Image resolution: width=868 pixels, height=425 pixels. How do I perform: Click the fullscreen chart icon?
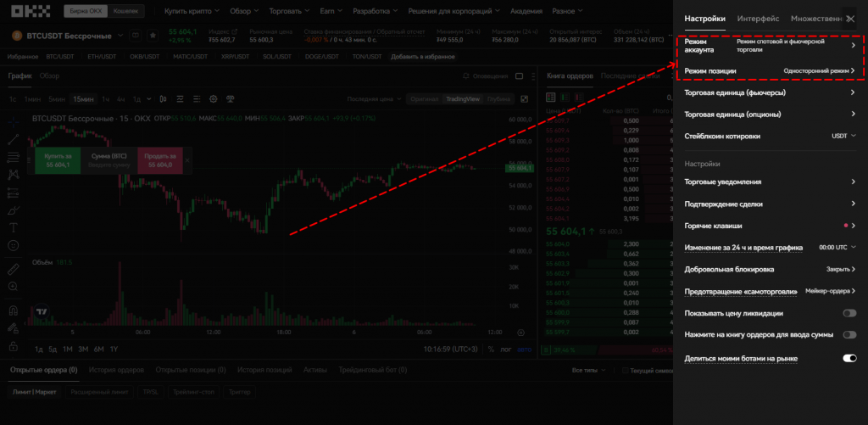[x=524, y=99]
